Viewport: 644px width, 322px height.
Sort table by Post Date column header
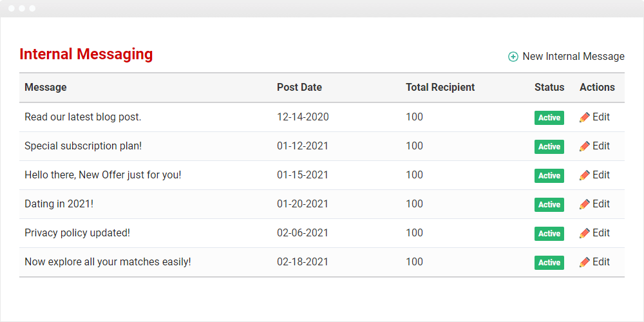coord(299,87)
